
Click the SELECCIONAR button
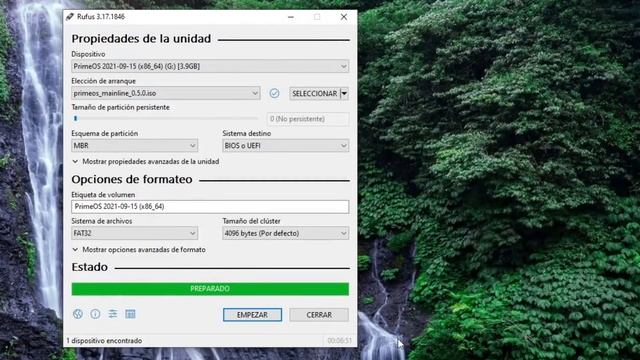[x=315, y=93]
